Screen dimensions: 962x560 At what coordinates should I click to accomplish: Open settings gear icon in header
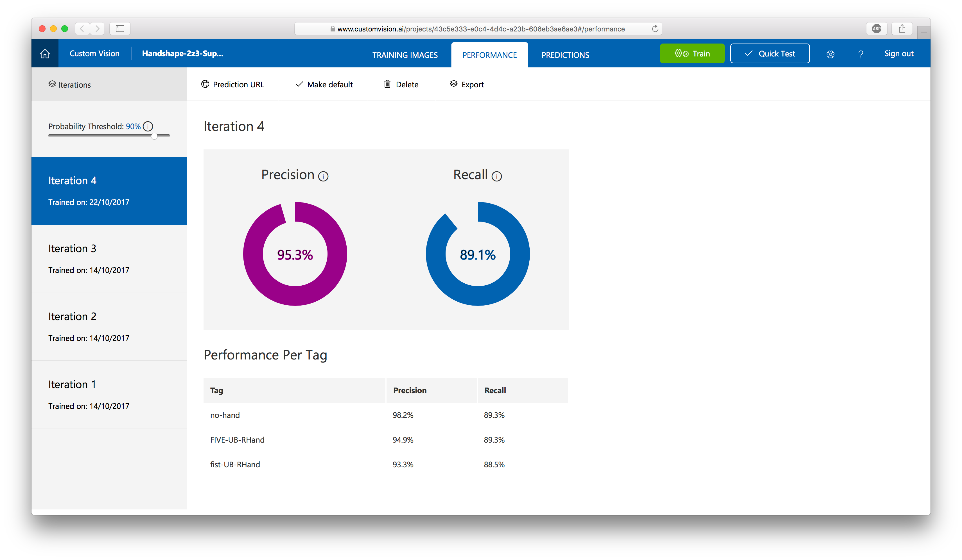coord(830,54)
